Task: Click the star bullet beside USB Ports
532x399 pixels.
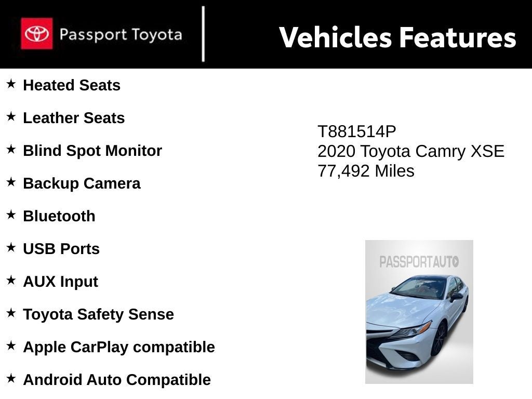Action: pyautogui.click(x=11, y=247)
